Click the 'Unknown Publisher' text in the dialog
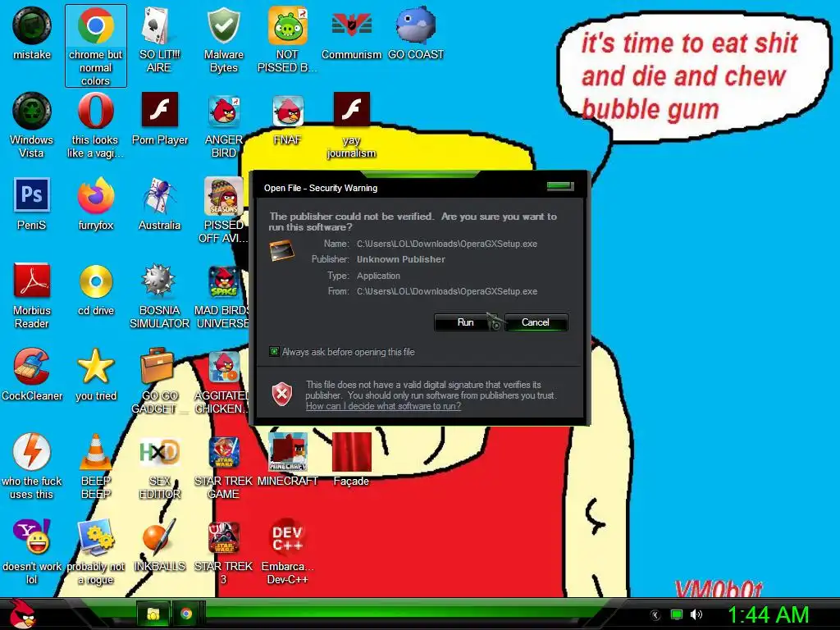This screenshot has width=840, height=630. pos(400,259)
